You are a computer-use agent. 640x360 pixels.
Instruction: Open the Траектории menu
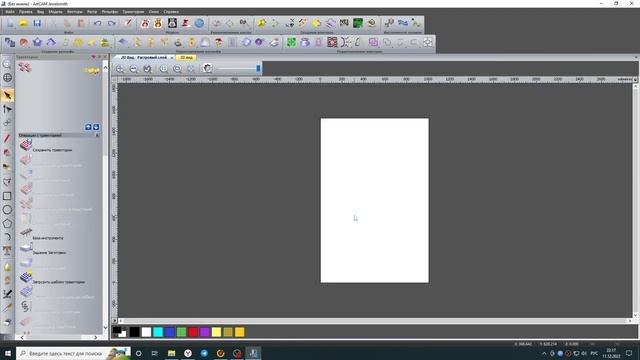pyautogui.click(x=133, y=12)
